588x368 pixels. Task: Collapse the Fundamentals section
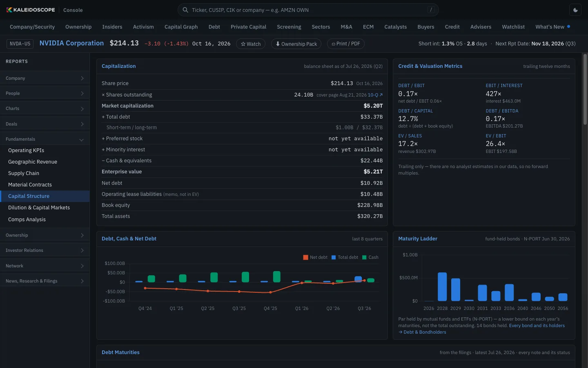pyautogui.click(x=45, y=139)
